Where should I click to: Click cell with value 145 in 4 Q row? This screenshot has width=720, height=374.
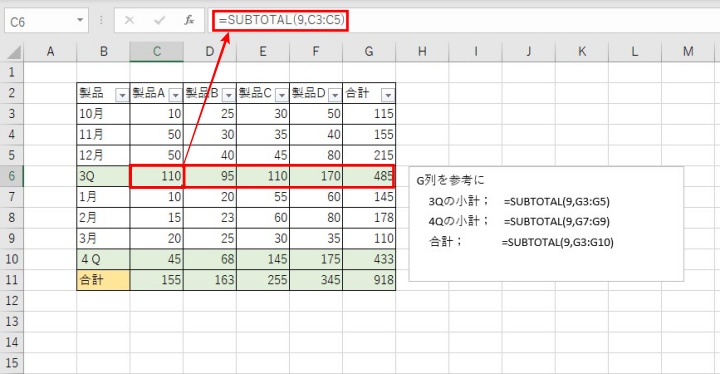click(x=263, y=259)
